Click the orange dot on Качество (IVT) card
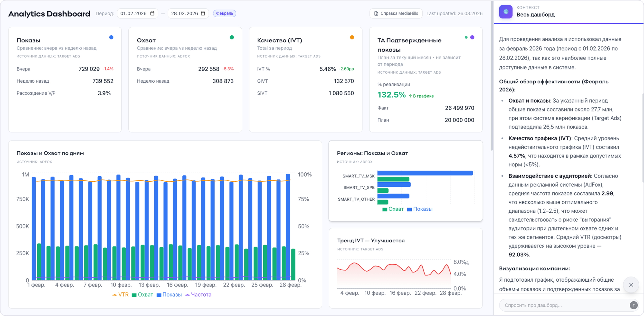 [x=352, y=37]
